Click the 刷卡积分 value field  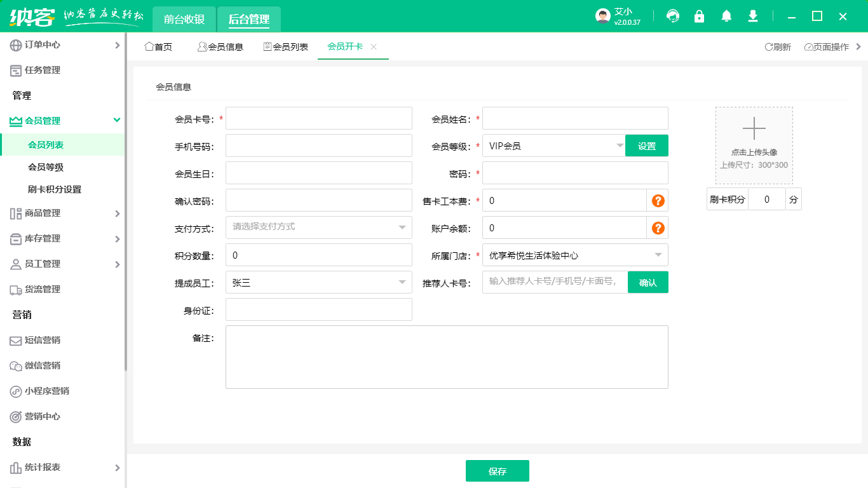pos(767,199)
